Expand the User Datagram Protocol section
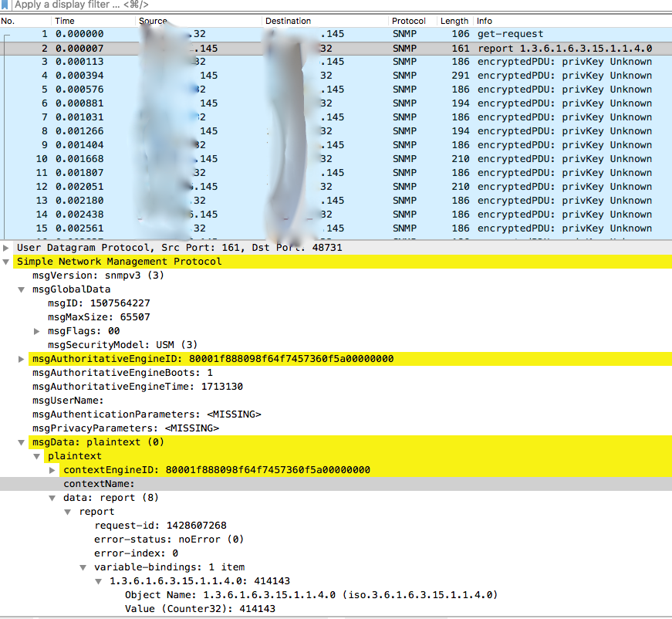The height and width of the screenshot is (619, 672). [6, 247]
